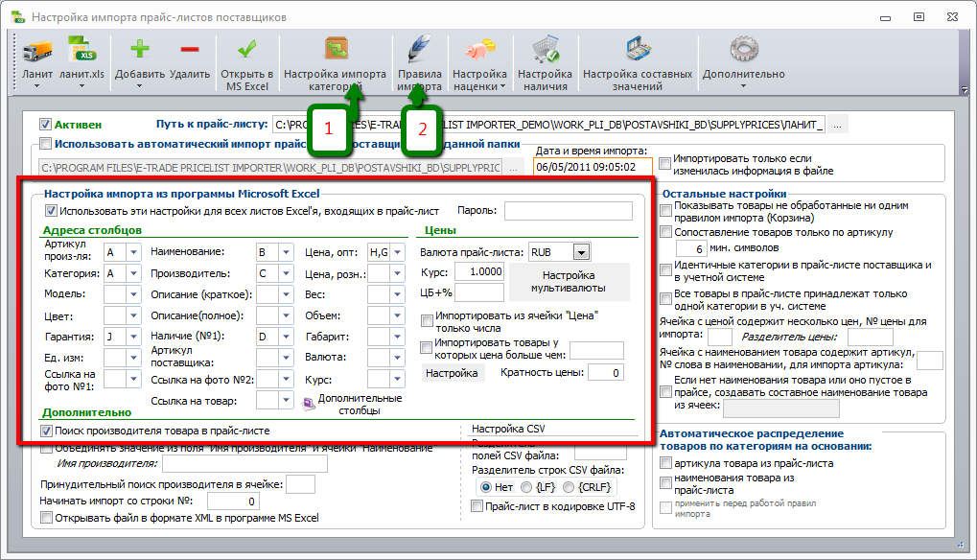Open Настройка импорта категорий

[337, 49]
